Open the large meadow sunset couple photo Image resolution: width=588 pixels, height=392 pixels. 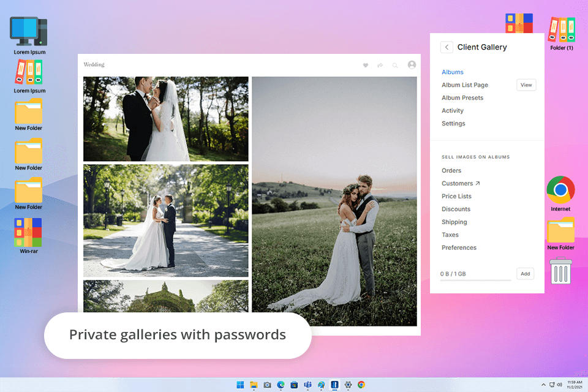click(x=334, y=202)
